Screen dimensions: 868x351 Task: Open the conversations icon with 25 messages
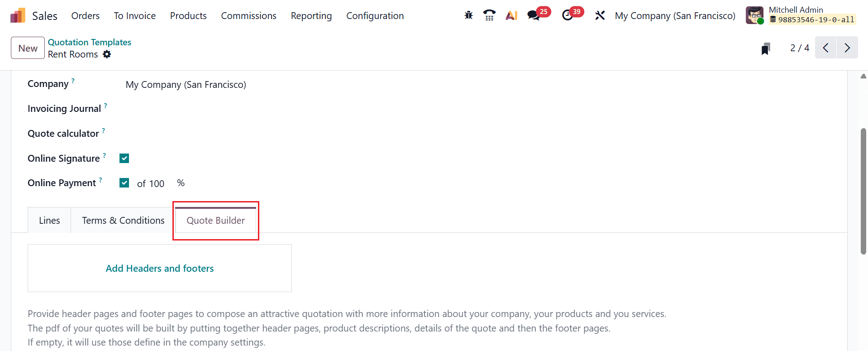(x=533, y=16)
